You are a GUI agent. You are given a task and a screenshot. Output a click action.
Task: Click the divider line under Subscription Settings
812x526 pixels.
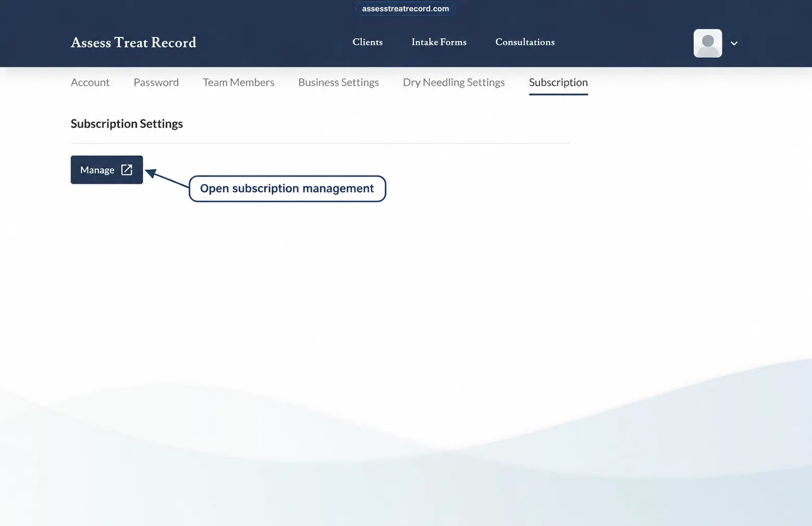(x=320, y=143)
